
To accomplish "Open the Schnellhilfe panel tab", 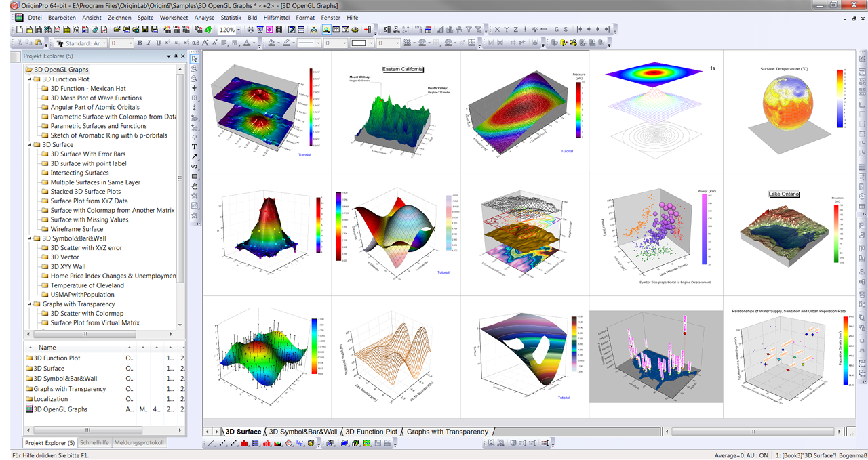I will pos(94,443).
